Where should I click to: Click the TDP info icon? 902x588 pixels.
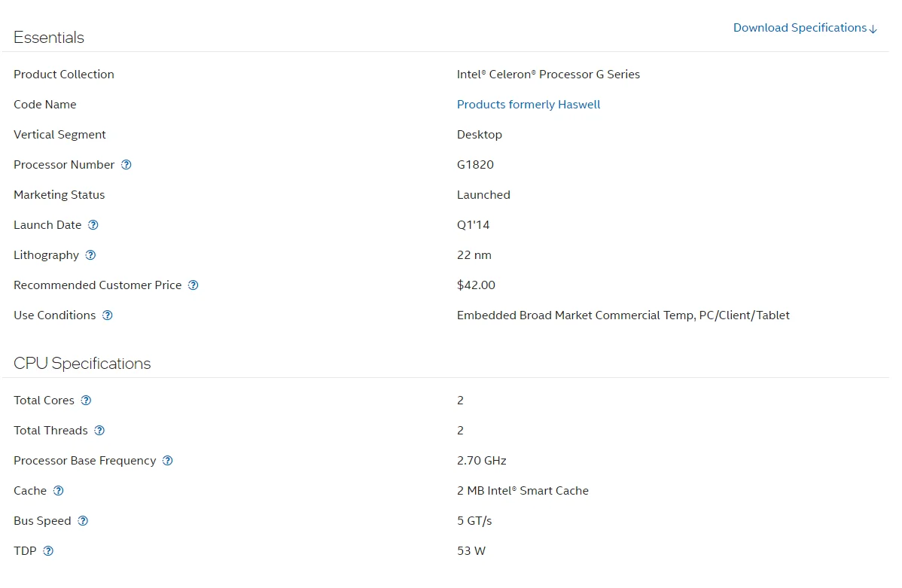[x=48, y=551]
